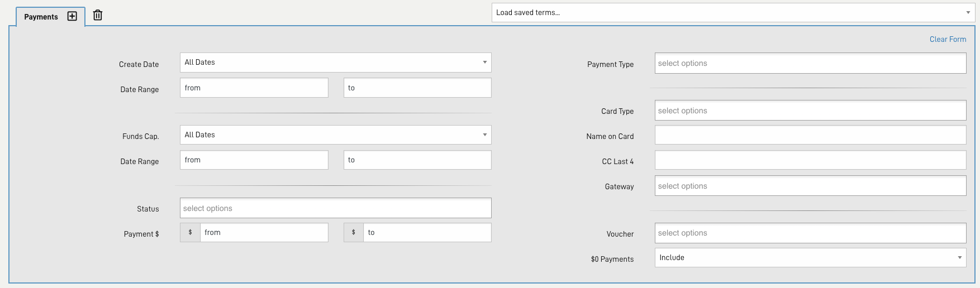980x288 pixels.
Task: Click the Clear Form link
Action: click(x=948, y=39)
